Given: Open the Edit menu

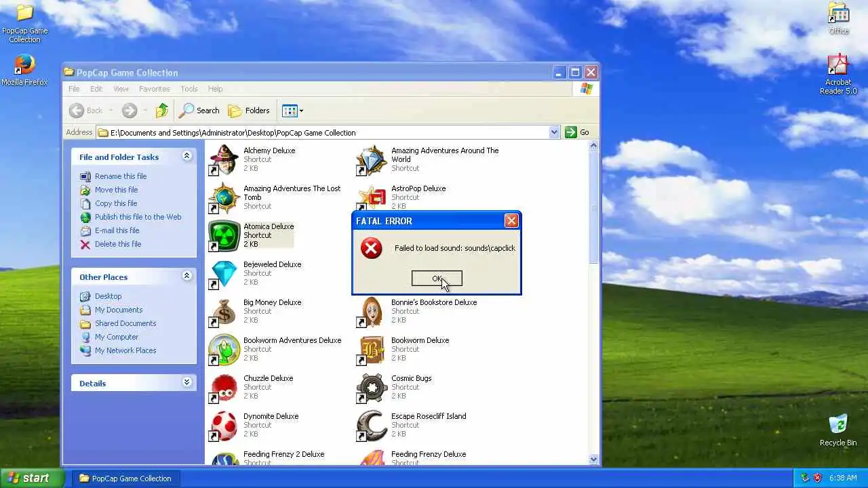Looking at the screenshot, I should [x=96, y=89].
